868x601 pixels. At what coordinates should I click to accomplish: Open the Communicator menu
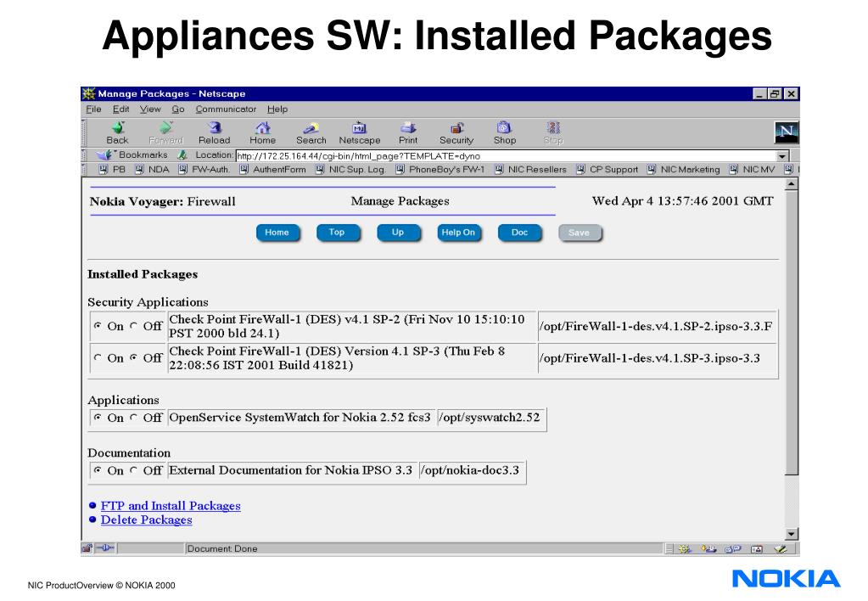[x=226, y=110]
